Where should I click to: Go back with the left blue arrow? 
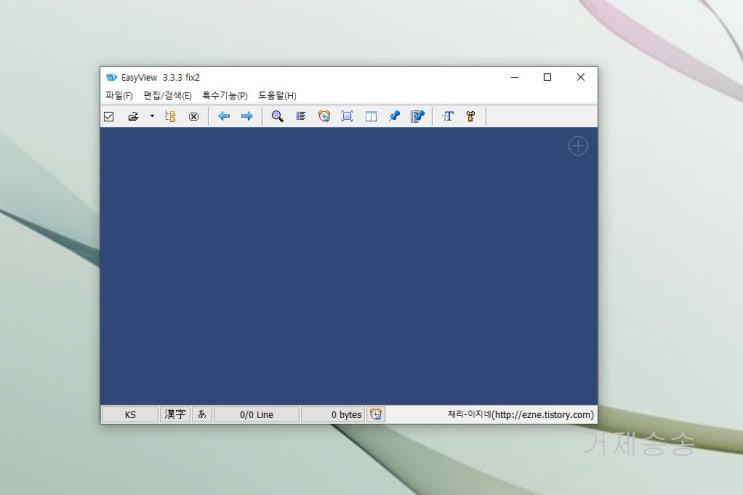224,116
